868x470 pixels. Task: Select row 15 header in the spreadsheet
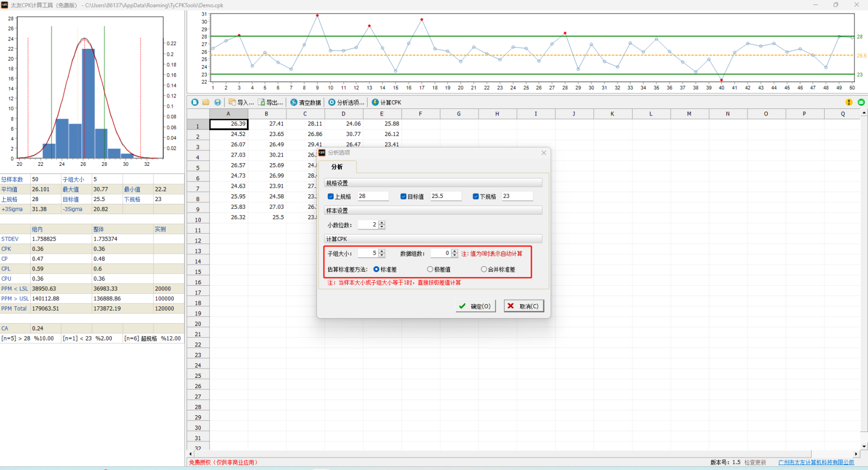pos(198,272)
